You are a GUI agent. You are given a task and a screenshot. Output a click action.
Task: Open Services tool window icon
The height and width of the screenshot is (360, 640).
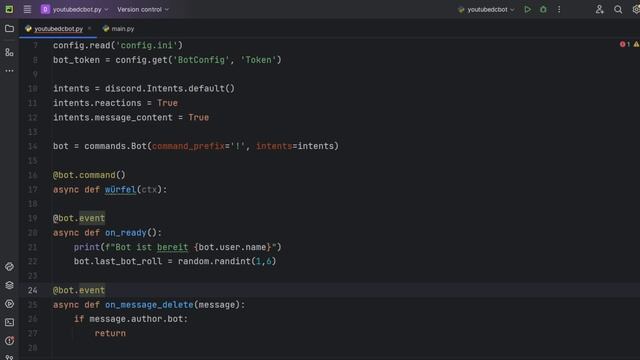pyautogui.click(x=9, y=304)
